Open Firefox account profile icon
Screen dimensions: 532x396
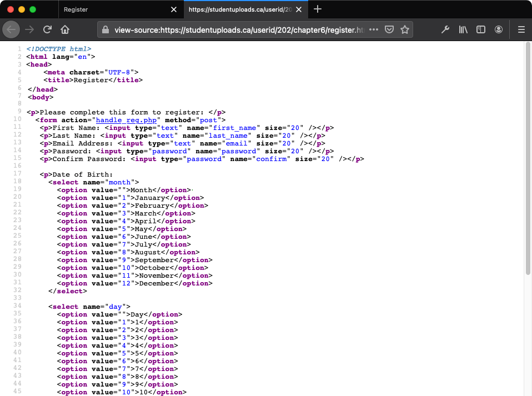(x=499, y=30)
